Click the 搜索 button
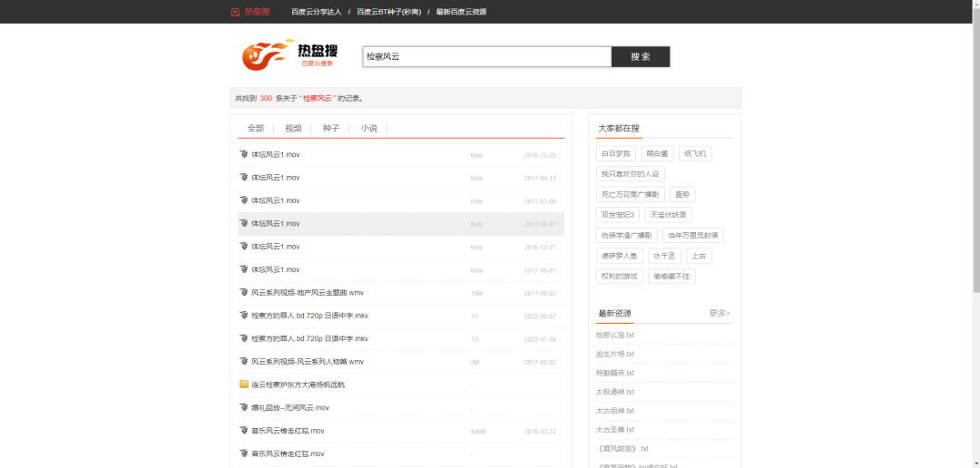This screenshot has width=980, height=468. [641, 57]
